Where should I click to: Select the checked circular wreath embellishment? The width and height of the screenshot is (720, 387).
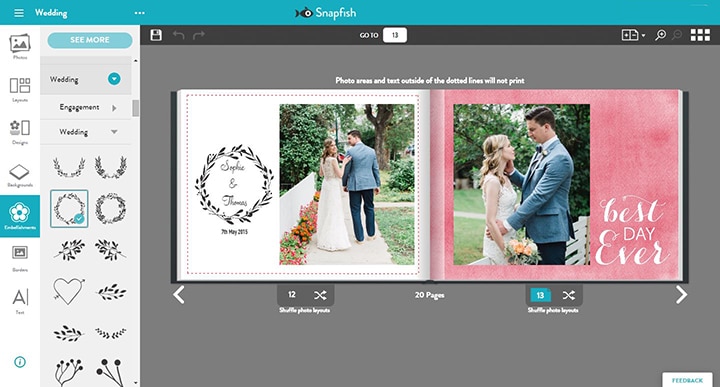69,209
